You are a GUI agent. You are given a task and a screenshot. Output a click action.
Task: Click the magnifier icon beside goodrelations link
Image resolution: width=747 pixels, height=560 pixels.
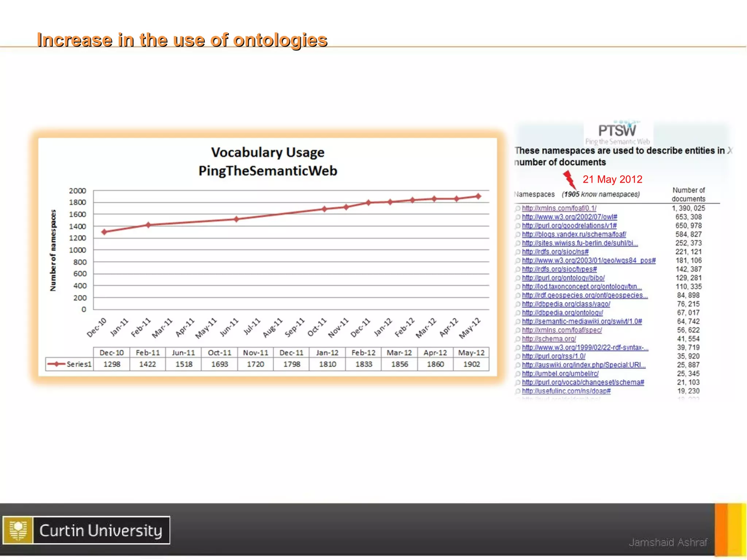tap(518, 226)
